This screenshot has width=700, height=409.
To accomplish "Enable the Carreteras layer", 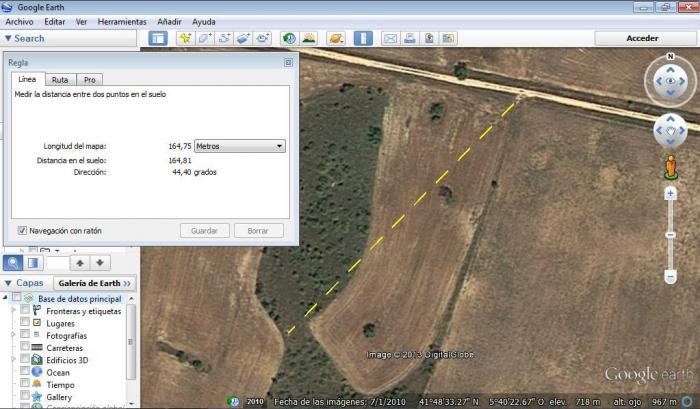I will point(25,346).
